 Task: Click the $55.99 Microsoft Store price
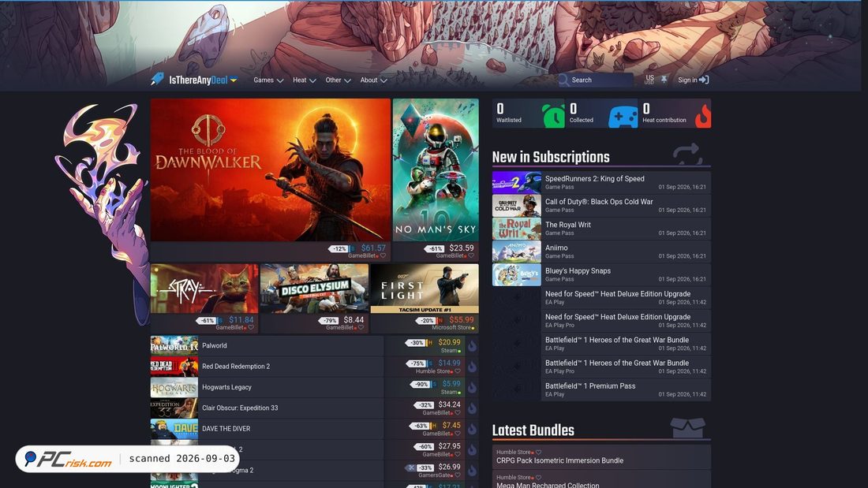[x=461, y=320]
